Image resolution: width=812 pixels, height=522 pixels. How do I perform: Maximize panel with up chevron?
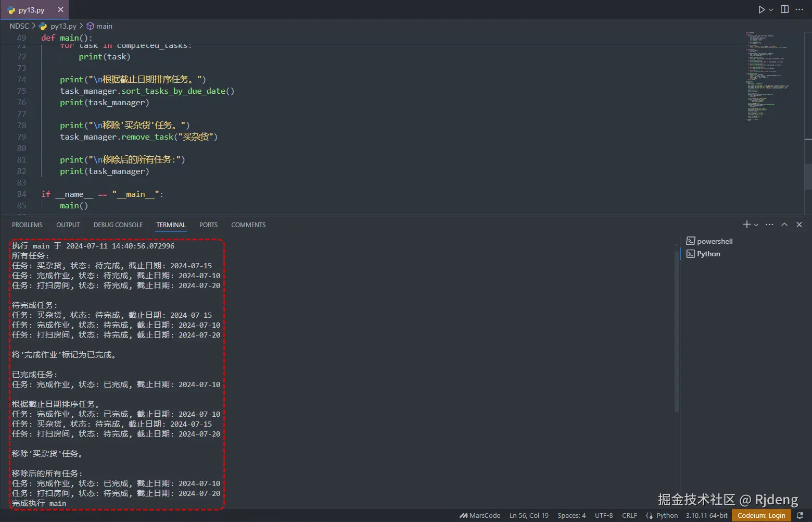784,225
